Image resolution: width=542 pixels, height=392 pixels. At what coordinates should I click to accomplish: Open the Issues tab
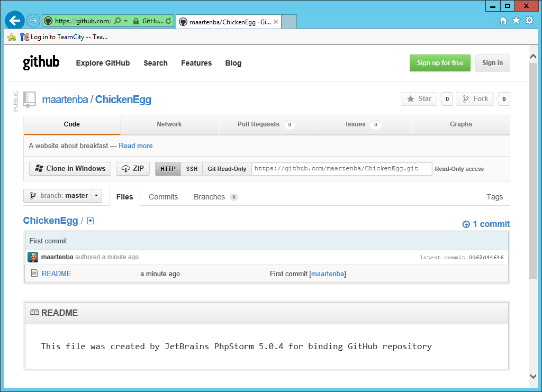click(363, 124)
